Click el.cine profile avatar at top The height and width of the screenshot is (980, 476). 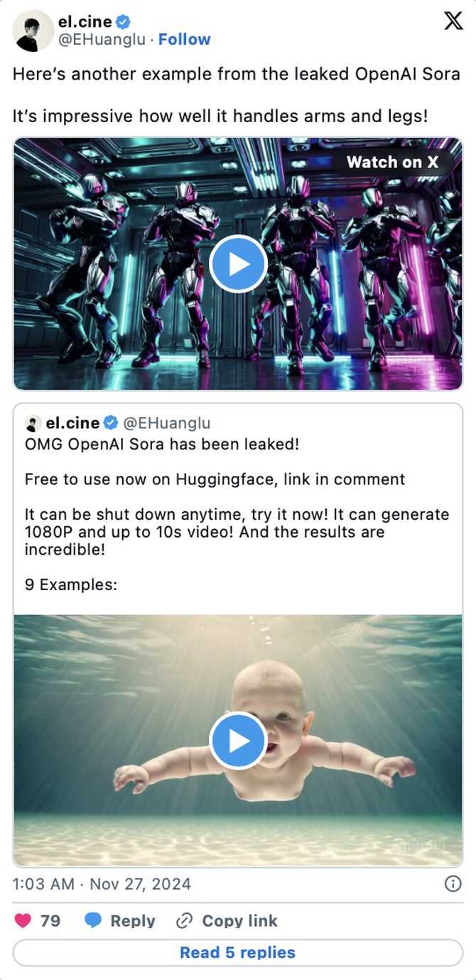[33, 31]
